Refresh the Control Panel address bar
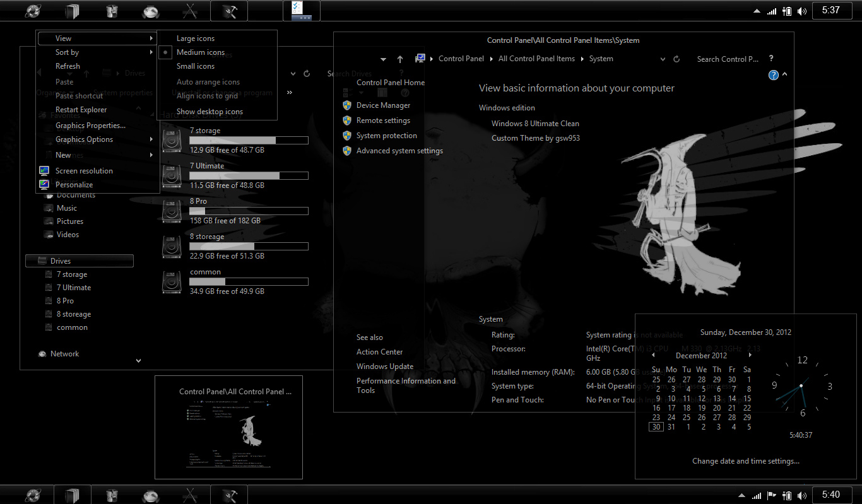 tap(676, 59)
